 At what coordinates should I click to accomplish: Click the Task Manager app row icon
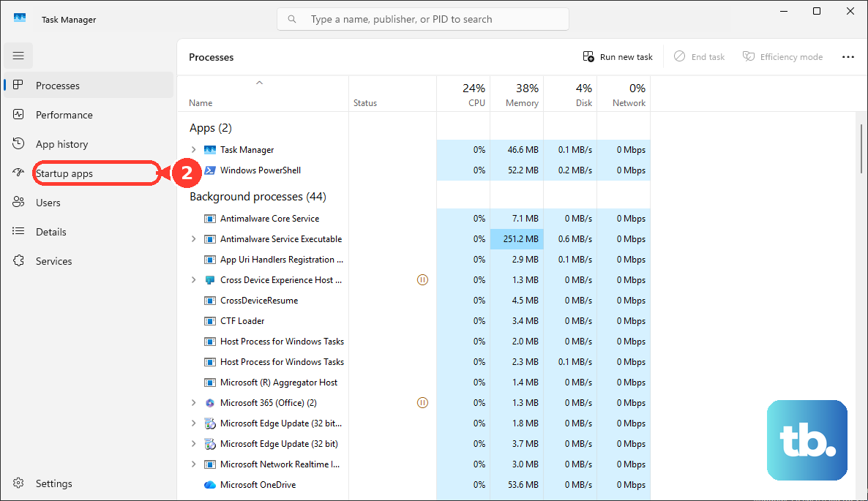point(210,150)
